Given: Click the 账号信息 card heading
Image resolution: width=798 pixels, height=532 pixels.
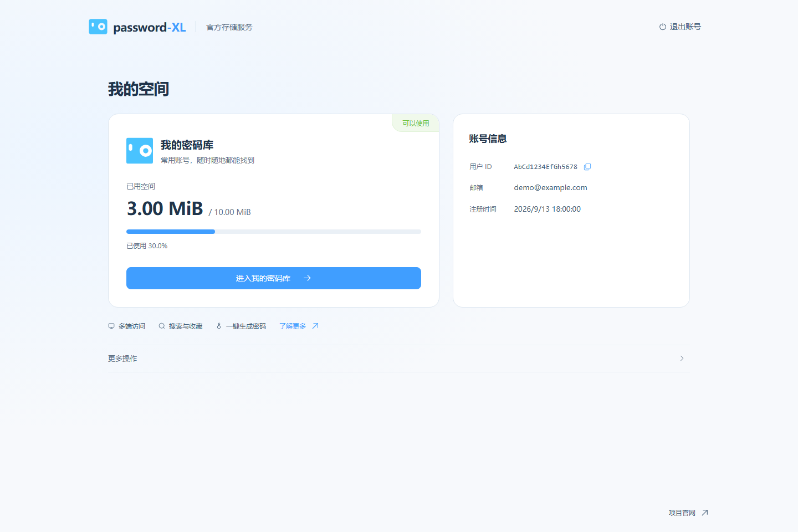Looking at the screenshot, I should pyautogui.click(x=488, y=139).
